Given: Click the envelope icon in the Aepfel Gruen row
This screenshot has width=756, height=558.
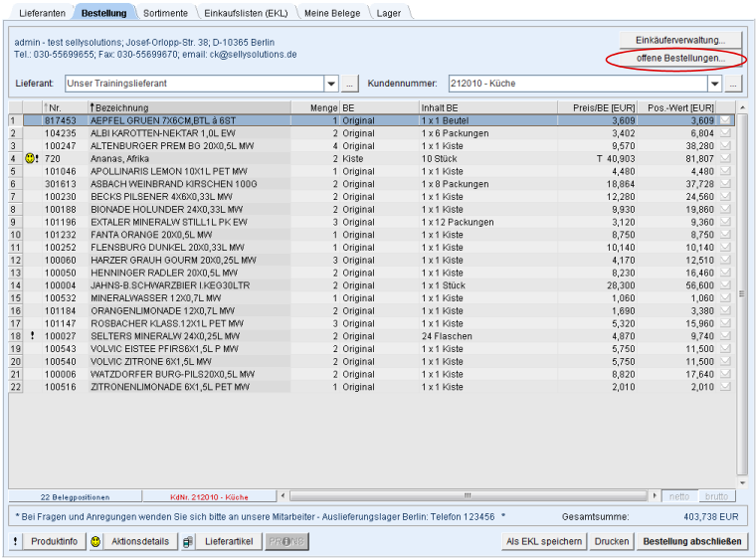Looking at the screenshot, I should [725, 120].
